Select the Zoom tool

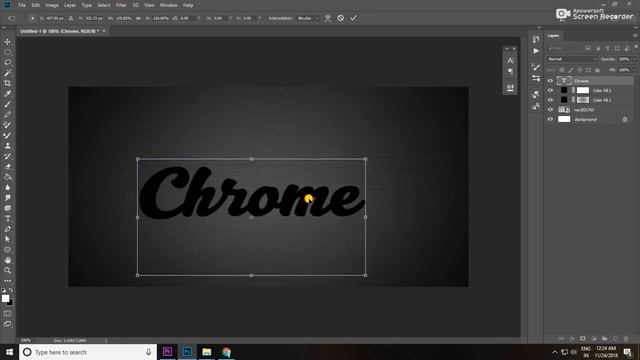pyautogui.click(x=7, y=270)
